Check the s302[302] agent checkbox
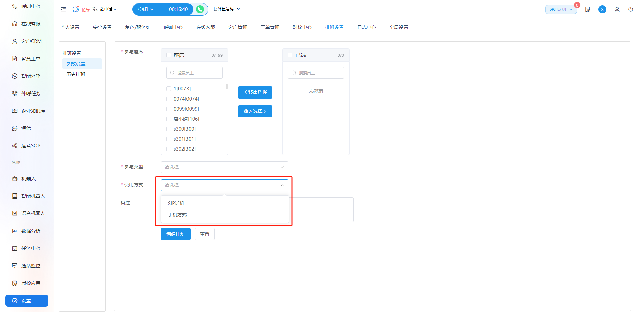Viewport: 644px width, 312px height. [x=169, y=149]
